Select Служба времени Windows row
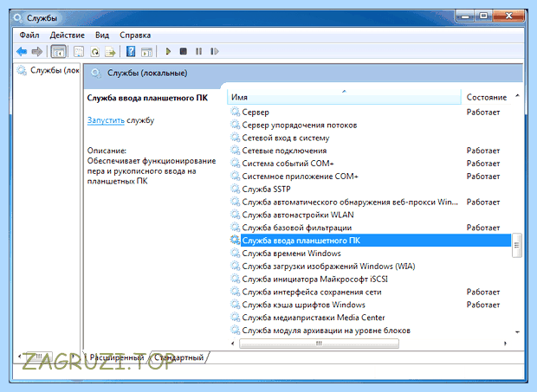The image size is (537, 392). [370, 254]
